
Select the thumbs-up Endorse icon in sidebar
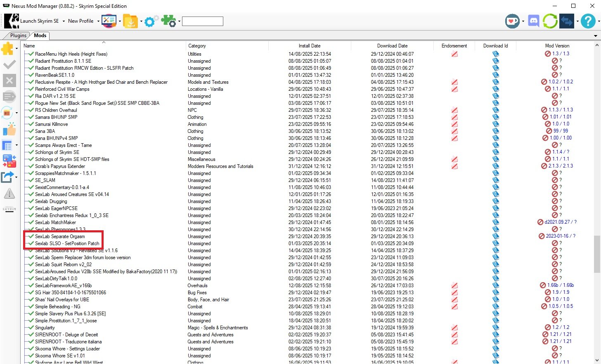coord(9,130)
